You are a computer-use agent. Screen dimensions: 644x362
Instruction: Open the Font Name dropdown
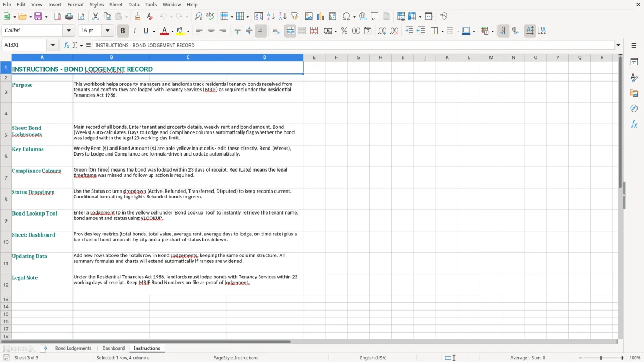coord(68,31)
